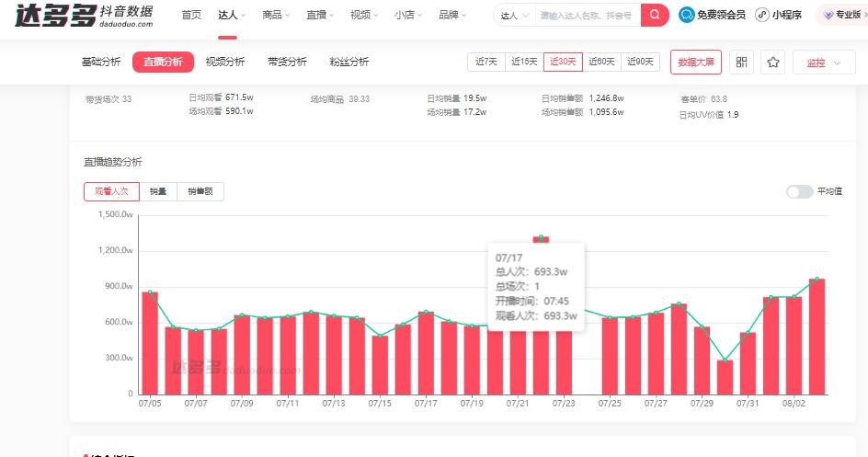Toggle the 平均值 switch
This screenshot has width=868, height=457.
[x=799, y=191]
